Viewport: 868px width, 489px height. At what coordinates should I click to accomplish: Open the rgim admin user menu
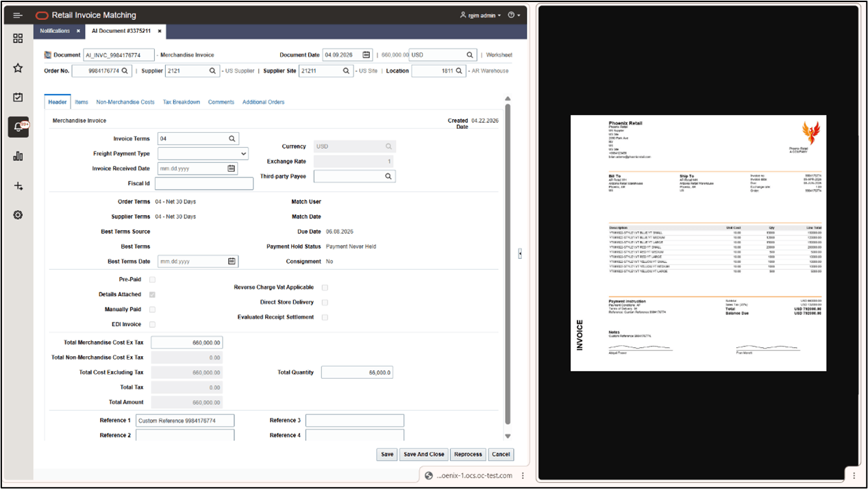tap(480, 15)
